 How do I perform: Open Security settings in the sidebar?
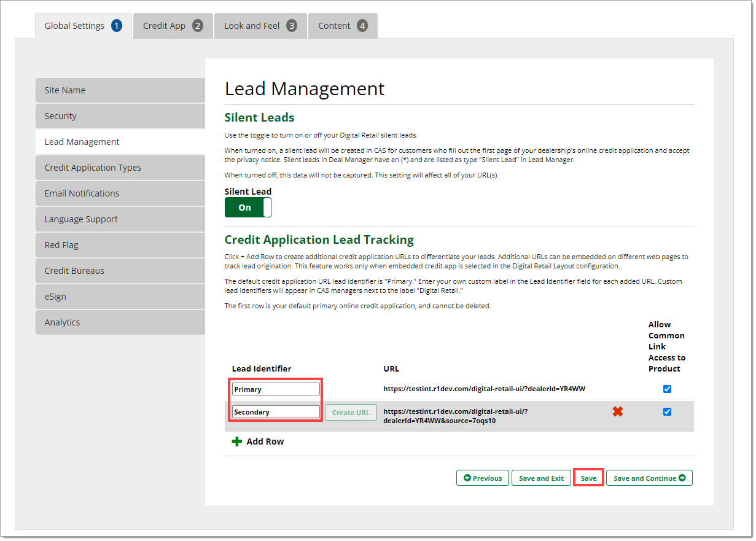(x=120, y=116)
